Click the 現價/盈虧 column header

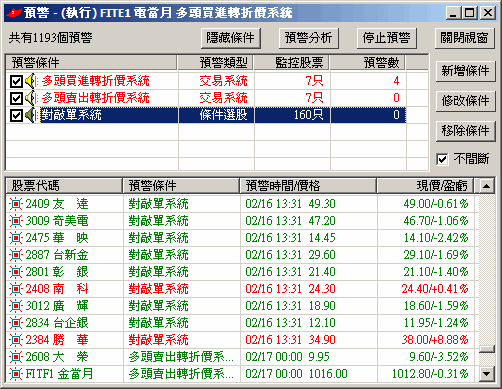point(425,186)
